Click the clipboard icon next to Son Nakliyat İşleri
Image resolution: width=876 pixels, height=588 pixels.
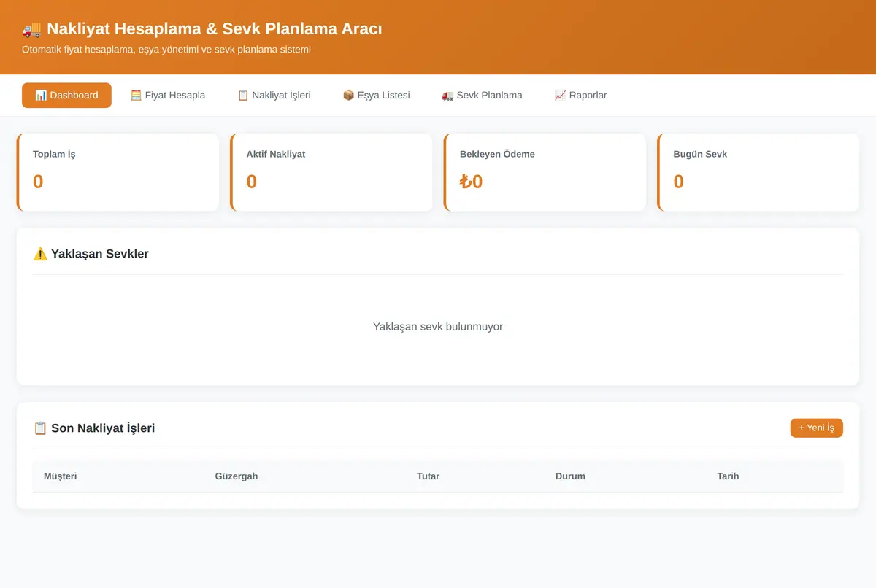(40, 428)
